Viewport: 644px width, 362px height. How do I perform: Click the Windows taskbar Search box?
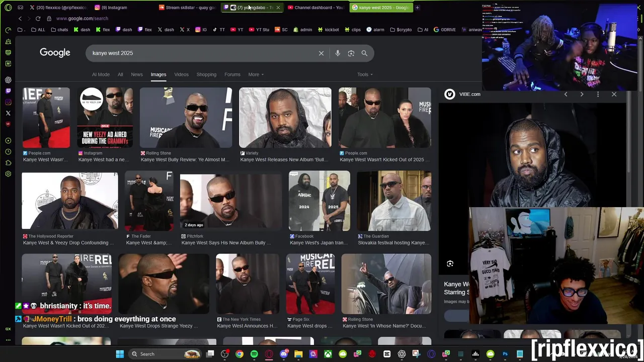coord(165,354)
